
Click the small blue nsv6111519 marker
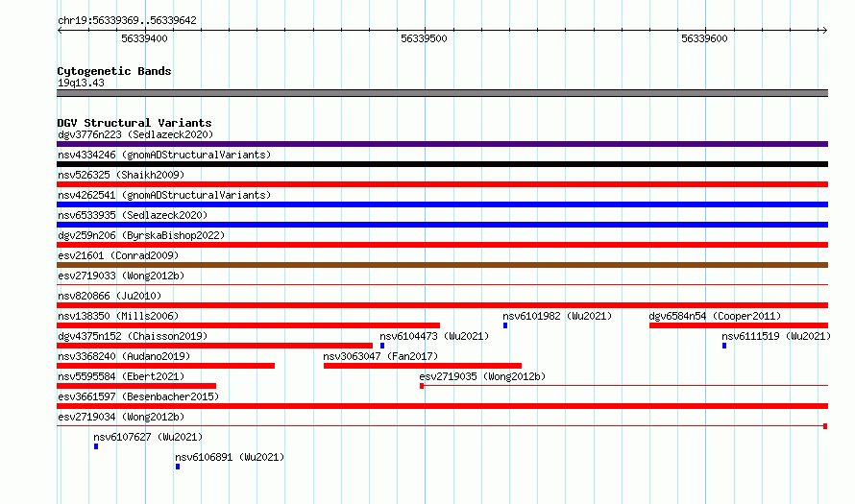coord(724,346)
